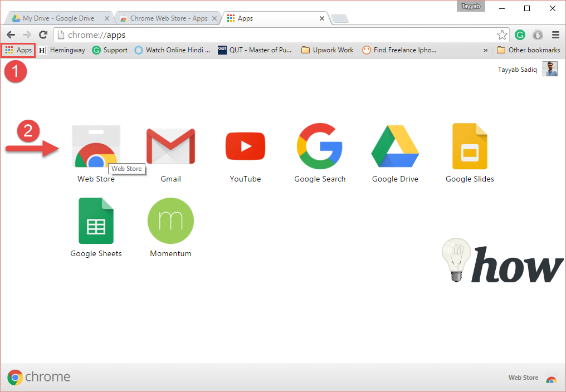Image resolution: width=566 pixels, height=392 pixels.
Task: Close the Apps tab
Action: (322, 18)
